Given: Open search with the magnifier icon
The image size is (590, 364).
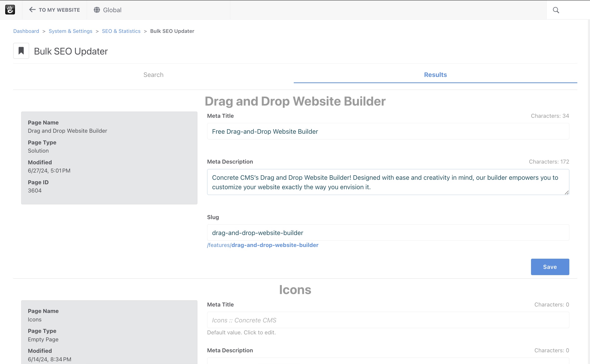Looking at the screenshot, I should pyautogui.click(x=556, y=10).
